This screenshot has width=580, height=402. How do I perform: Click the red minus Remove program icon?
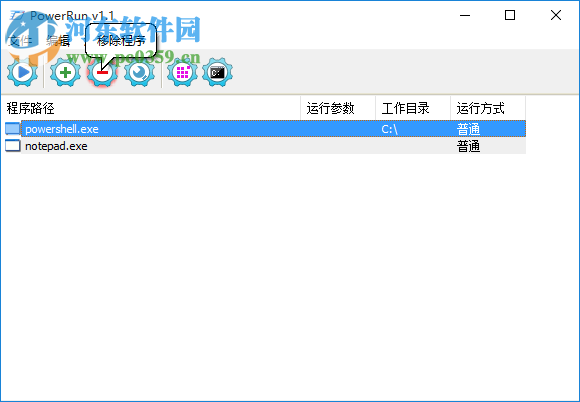102,72
